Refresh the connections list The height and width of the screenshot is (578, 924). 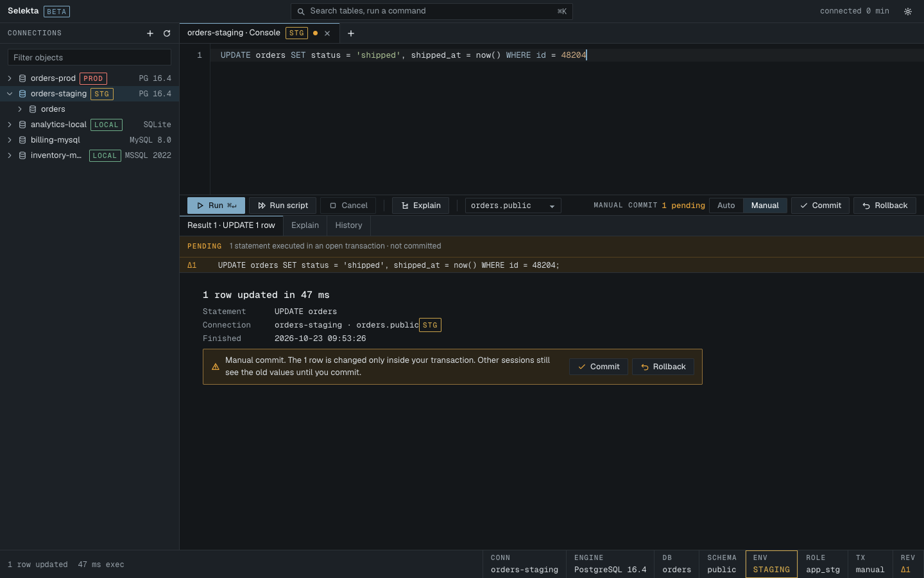(167, 33)
